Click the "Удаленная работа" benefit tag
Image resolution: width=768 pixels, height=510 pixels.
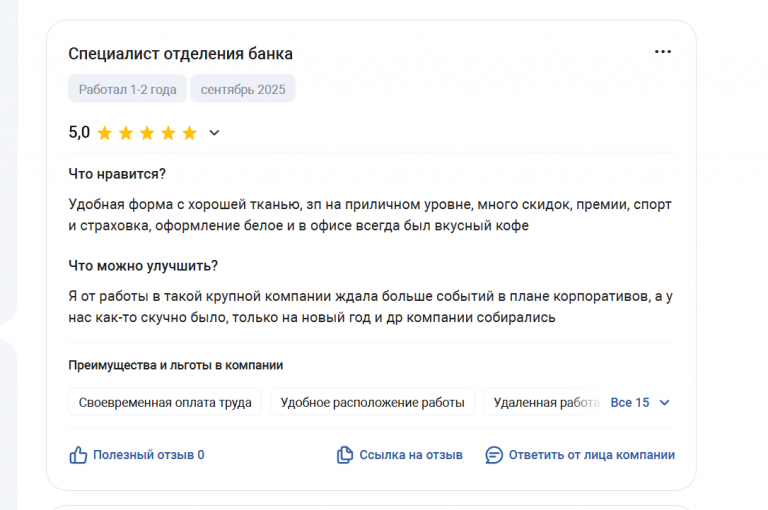(545, 403)
